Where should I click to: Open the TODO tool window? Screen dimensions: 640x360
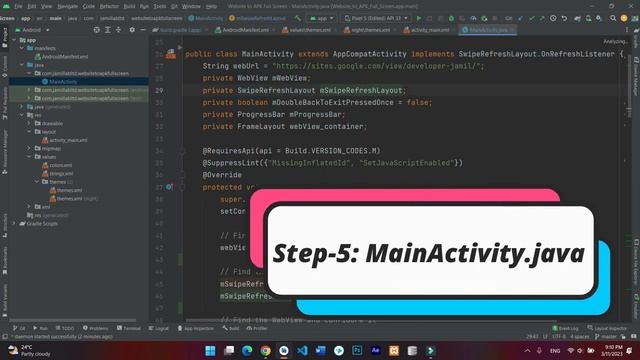pyautogui.click(x=65, y=328)
